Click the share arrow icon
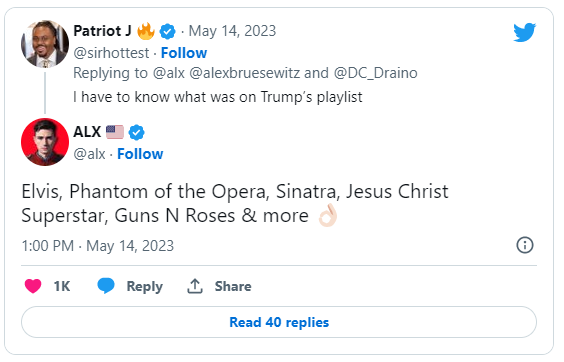The height and width of the screenshot is (362, 564). [x=195, y=286]
